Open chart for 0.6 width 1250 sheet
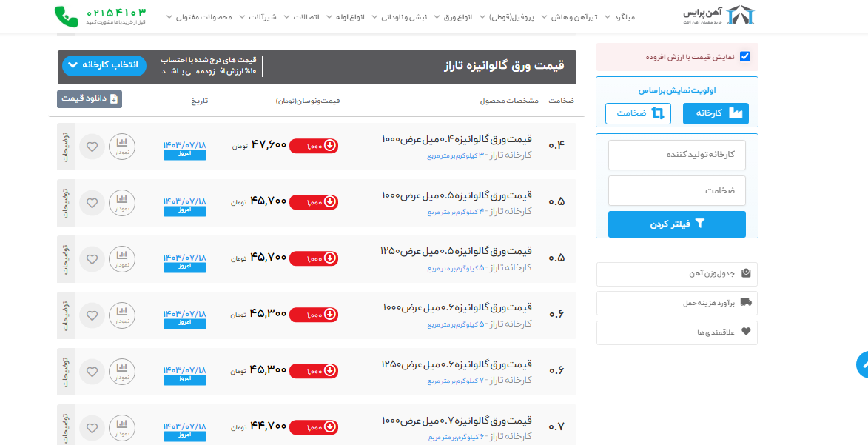The image size is (868, 445). tap(121, 371)
